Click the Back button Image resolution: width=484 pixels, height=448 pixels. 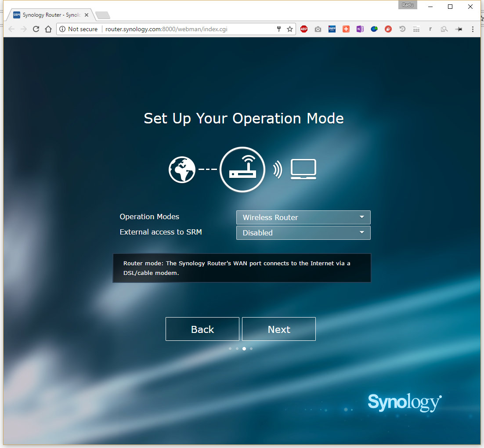pyautogui.click(x=202, y=329)
